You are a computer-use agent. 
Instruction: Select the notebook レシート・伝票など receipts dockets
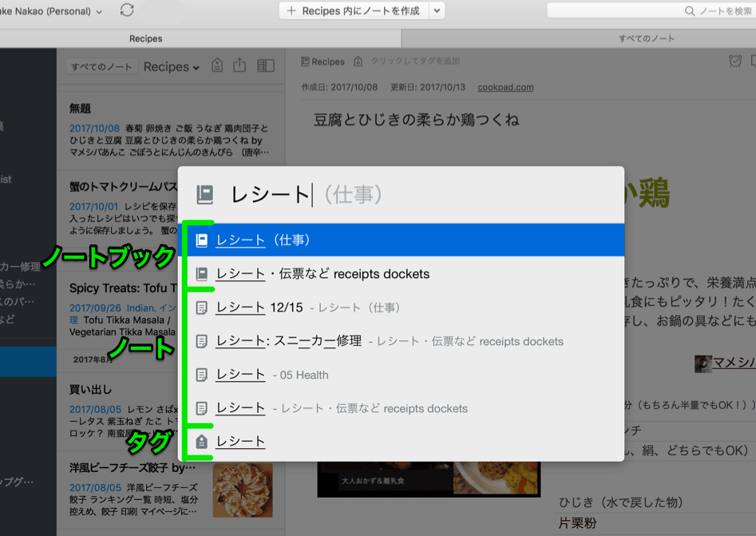(401, 273)
